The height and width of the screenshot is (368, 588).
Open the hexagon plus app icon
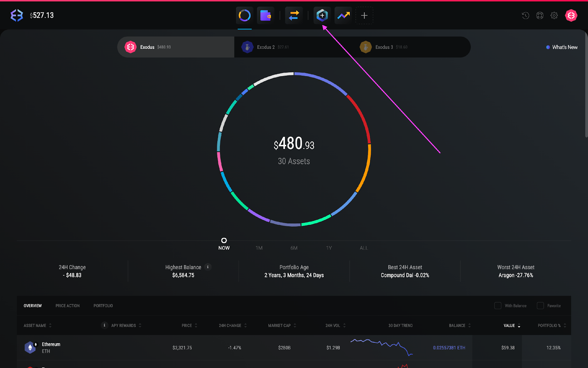coord(322,15)
